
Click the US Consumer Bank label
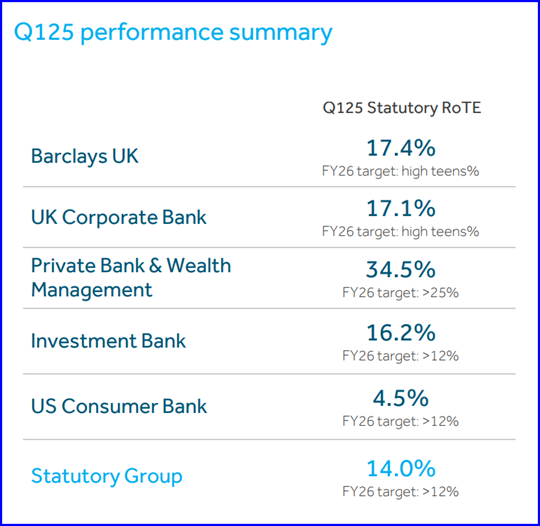pyautogui.click(x=119, y=406)
